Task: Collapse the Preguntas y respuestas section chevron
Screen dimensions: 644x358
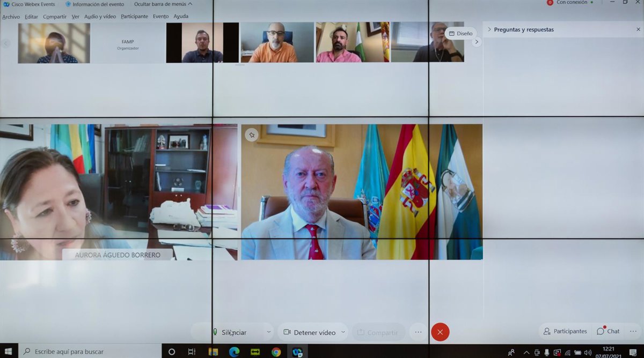Action: click(489, 29)
